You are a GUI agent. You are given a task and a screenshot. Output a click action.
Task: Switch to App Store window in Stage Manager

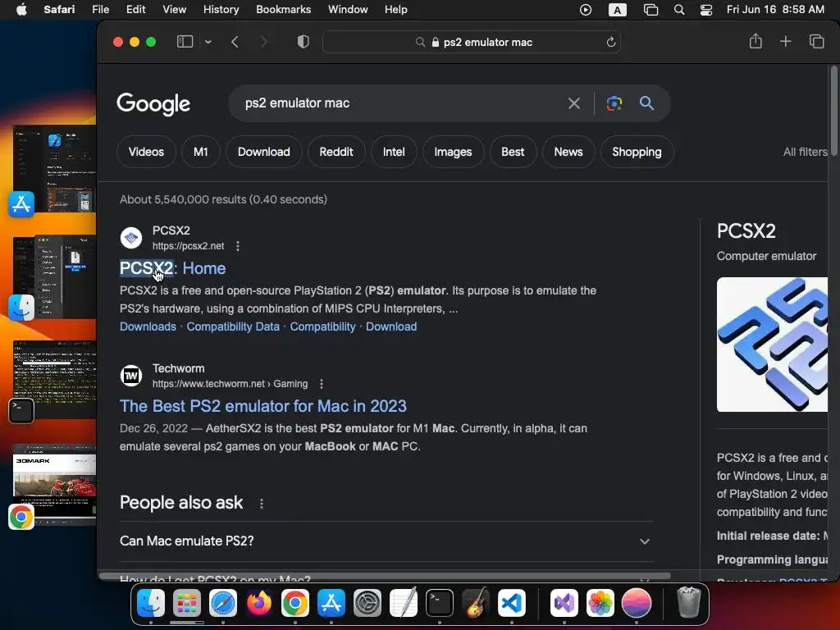(x=54, y=169)
